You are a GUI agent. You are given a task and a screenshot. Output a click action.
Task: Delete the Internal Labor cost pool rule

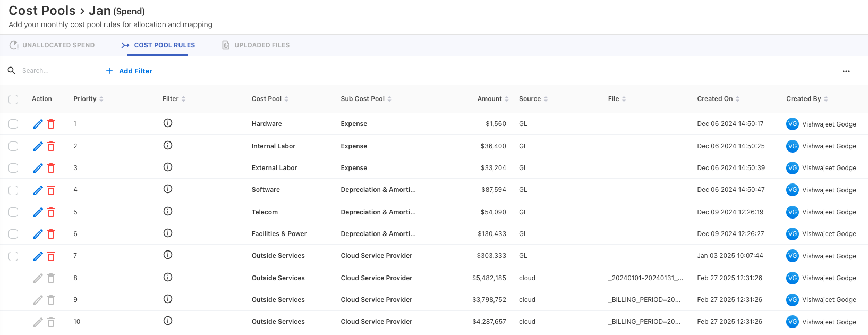[x=51, y=146]
